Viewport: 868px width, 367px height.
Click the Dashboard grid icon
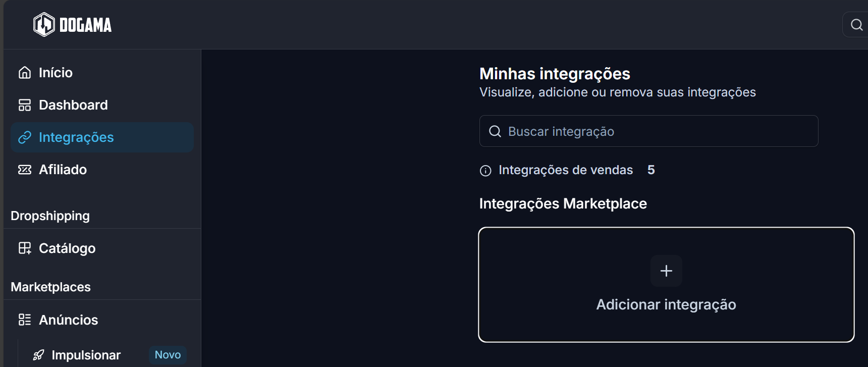25,105
